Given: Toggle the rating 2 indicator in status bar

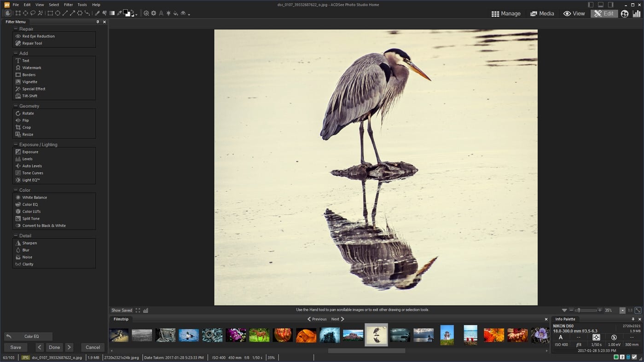Looking at the screenshot, I should coord(622,357).
